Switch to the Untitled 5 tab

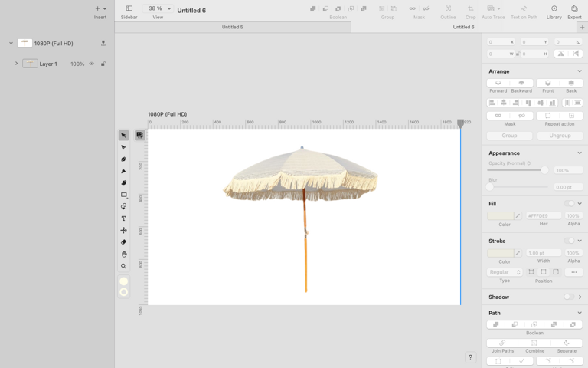pyautogui.click(x=233, y=27)
